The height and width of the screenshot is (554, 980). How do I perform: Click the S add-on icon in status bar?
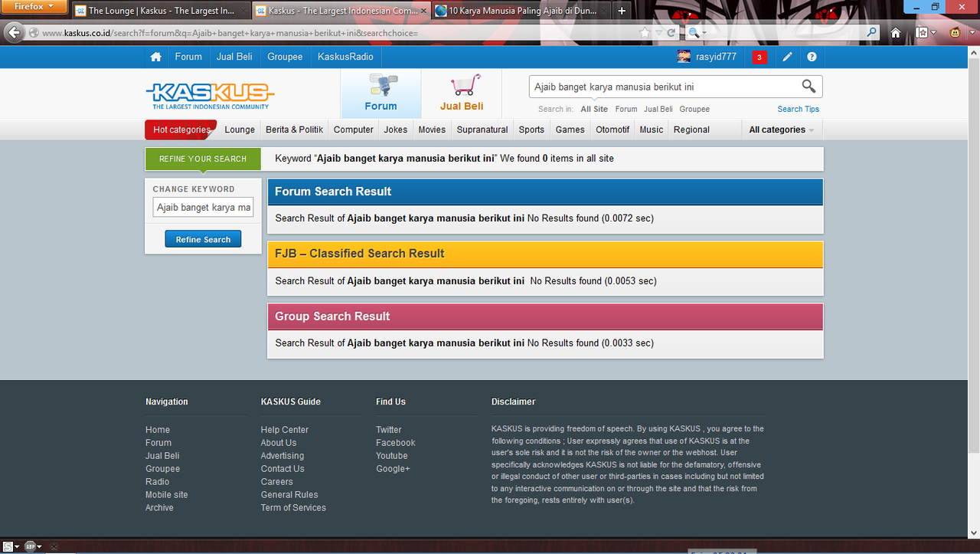tap(7, 546)
